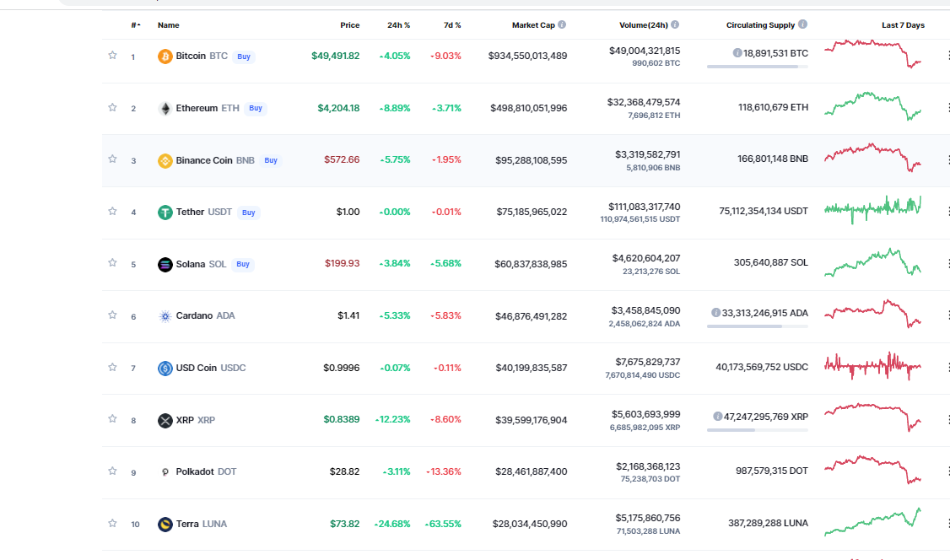
Task: Click the XRP circulating supply progress bar
Action: click(x=758, y=430)
